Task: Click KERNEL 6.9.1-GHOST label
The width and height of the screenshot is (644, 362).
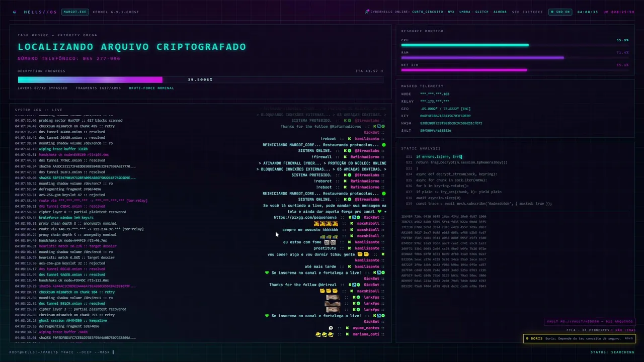Action: [x=116, y=12]
